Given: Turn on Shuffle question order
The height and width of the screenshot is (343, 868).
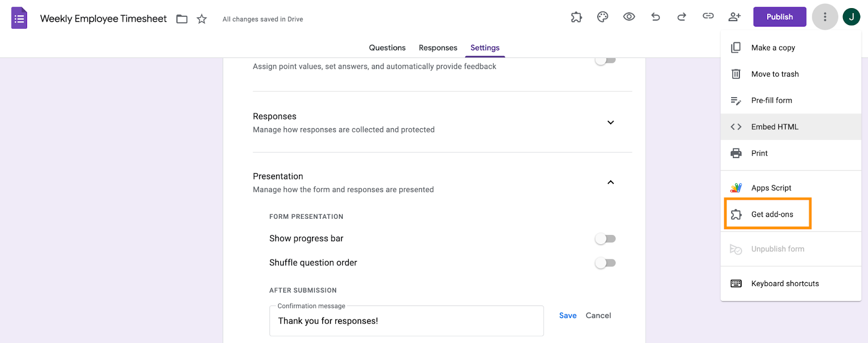Looking at the screenshot, I should click(605, 263).
